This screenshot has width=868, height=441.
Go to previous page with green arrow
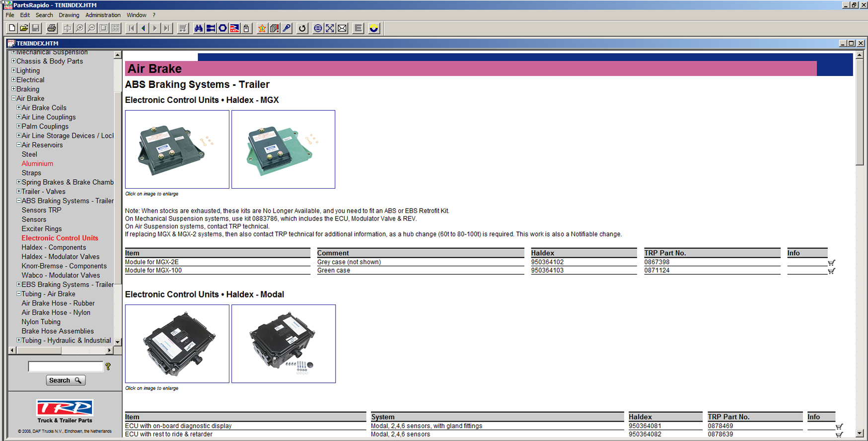click(144, 28)
